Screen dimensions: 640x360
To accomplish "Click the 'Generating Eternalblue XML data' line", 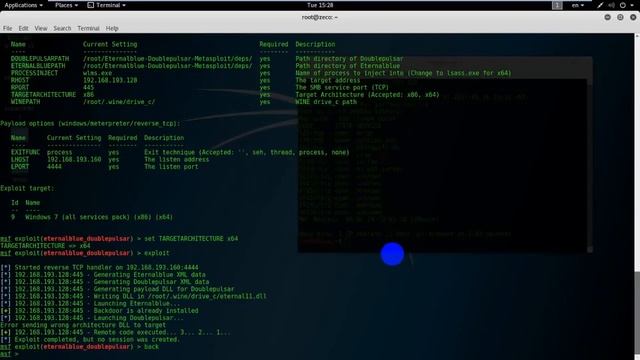I will pos(149,275).
